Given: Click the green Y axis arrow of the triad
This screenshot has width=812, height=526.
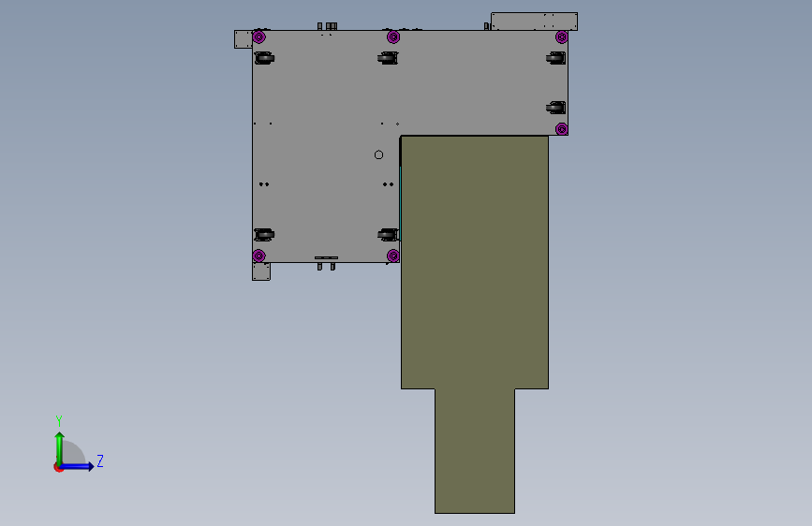Looking at the screenshot, I should point(60,448).
